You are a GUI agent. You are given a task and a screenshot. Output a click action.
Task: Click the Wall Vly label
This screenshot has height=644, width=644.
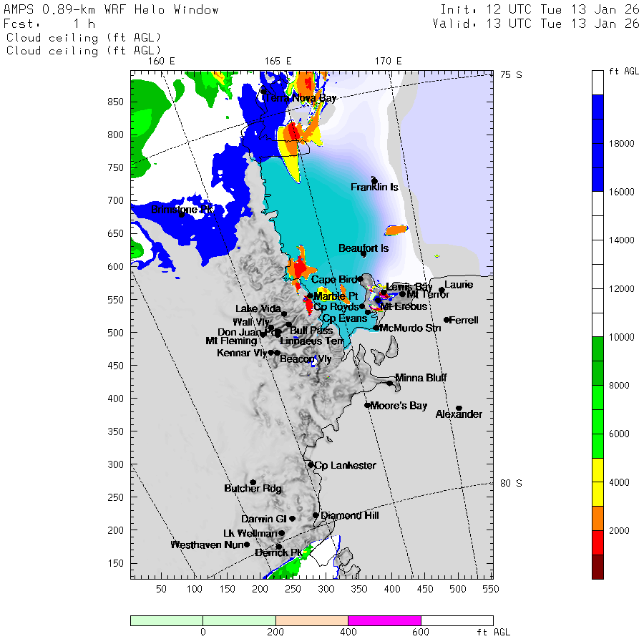point(251,322)
